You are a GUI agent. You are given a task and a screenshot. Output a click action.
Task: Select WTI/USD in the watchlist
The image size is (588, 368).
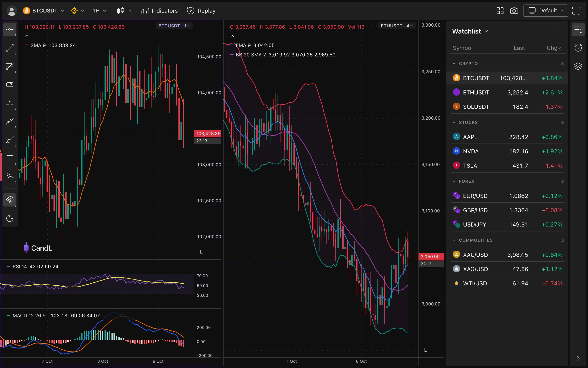pos(507,284)
